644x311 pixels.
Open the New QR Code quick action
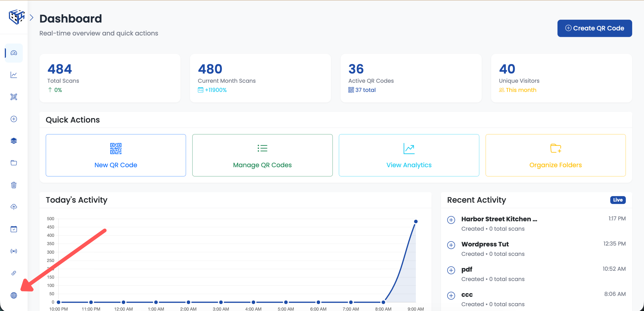pyautogui.click(x=115, y=155)
